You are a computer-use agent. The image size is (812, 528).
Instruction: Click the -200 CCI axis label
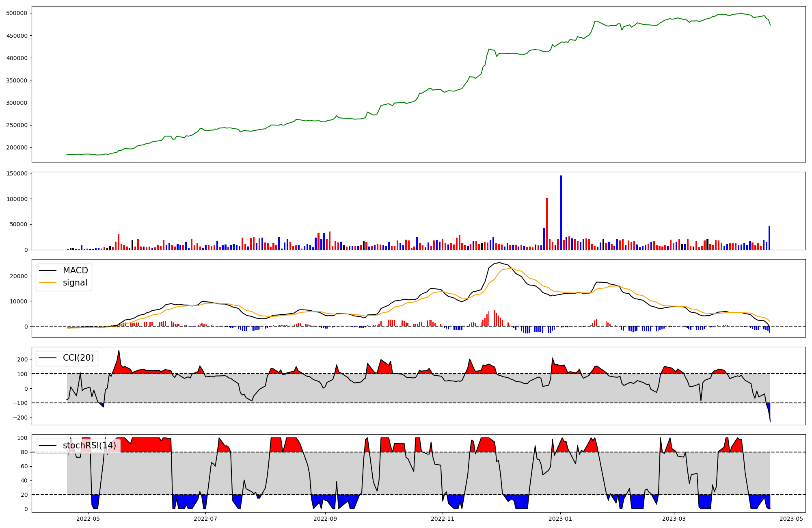point(19,418)
